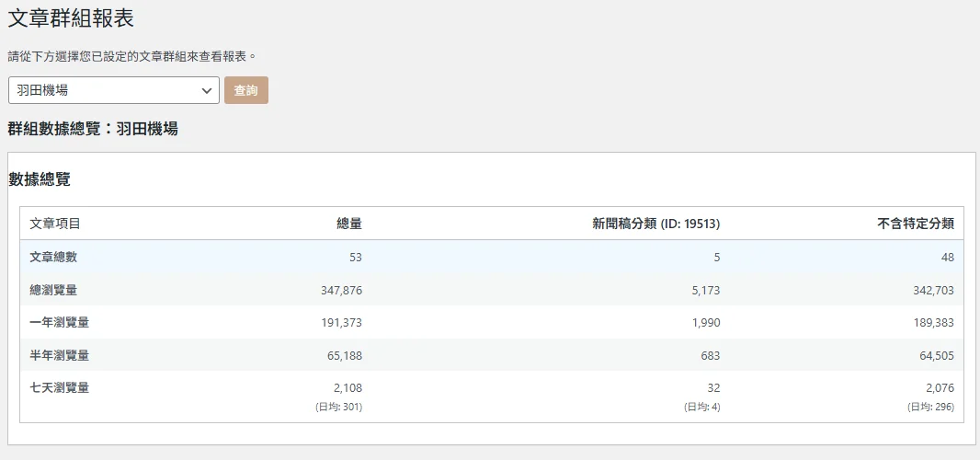Click the 新聞稿分類 (ID: 19513) column header
Screen dimensions: 980x460
(x=656, y=224)
